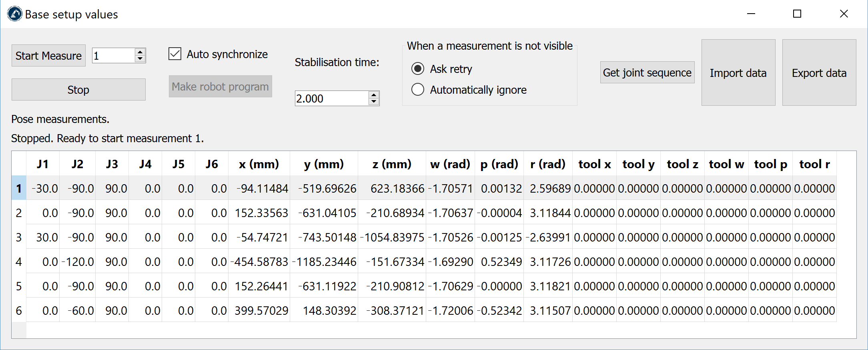Image resolution: width=868 pixels, height=350 pixels.
Task: Select row 6 header in measurements table
Action: pos(19,310)
